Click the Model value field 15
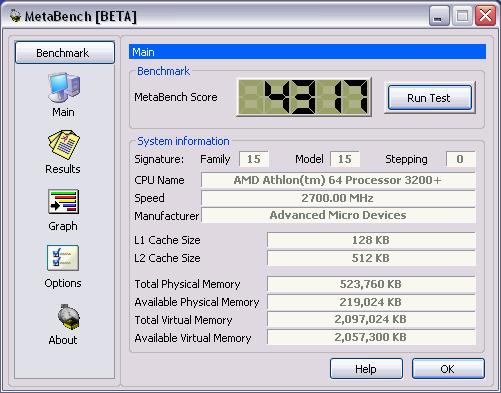501x393 pixels. tap(345, 159)
